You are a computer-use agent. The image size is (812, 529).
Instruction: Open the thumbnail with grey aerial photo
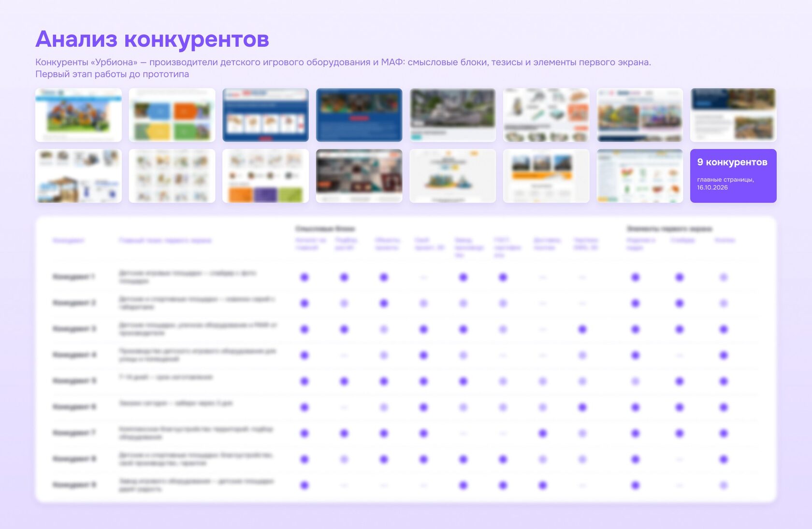coord(452,115)
